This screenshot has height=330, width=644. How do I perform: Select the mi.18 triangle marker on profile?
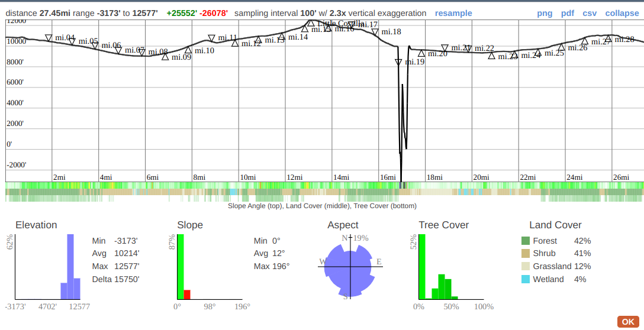coord(375,32)
